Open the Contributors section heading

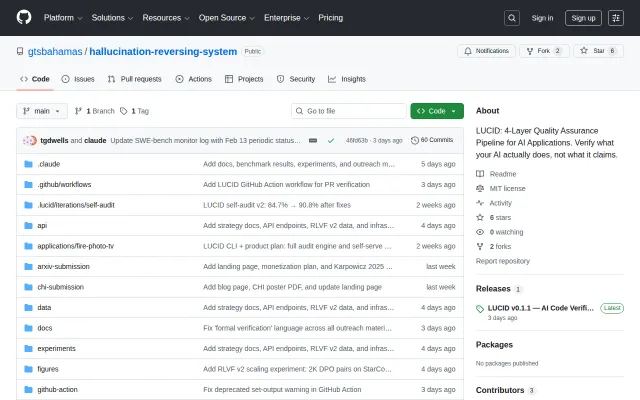[500, 390]
